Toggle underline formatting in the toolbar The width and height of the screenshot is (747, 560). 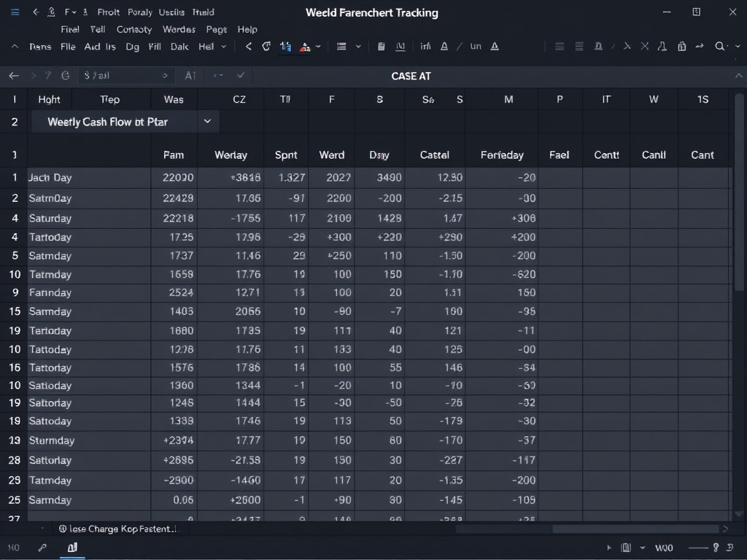pyautogui.click(x=475, y=46)
